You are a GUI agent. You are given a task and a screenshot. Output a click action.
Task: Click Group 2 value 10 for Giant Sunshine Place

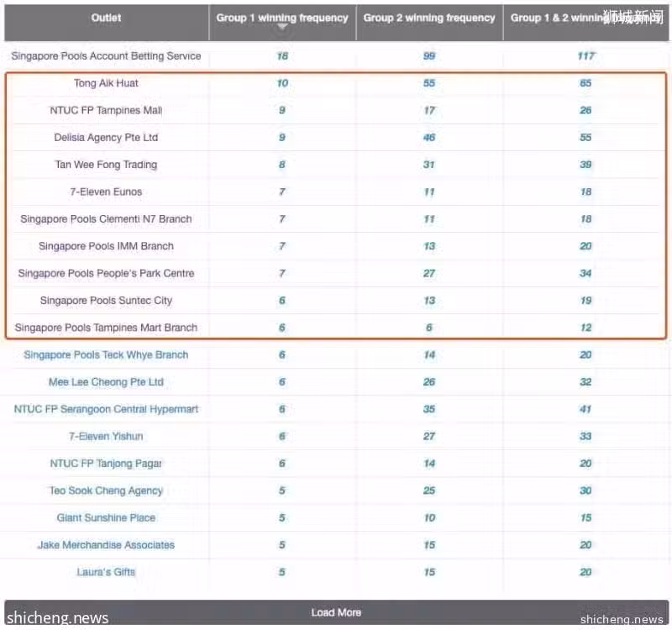[x=429, y=518]
